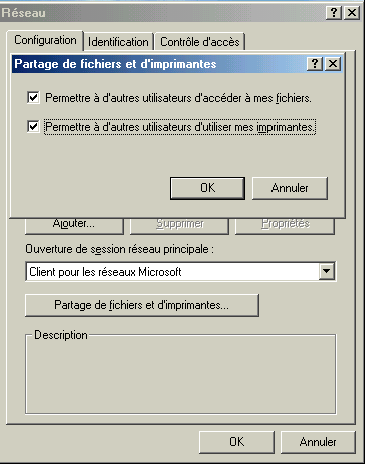Click the 'Client pour les réseaux Microsoft' combo field
This screenshot has width=365, height=464.
coord(180,272)
